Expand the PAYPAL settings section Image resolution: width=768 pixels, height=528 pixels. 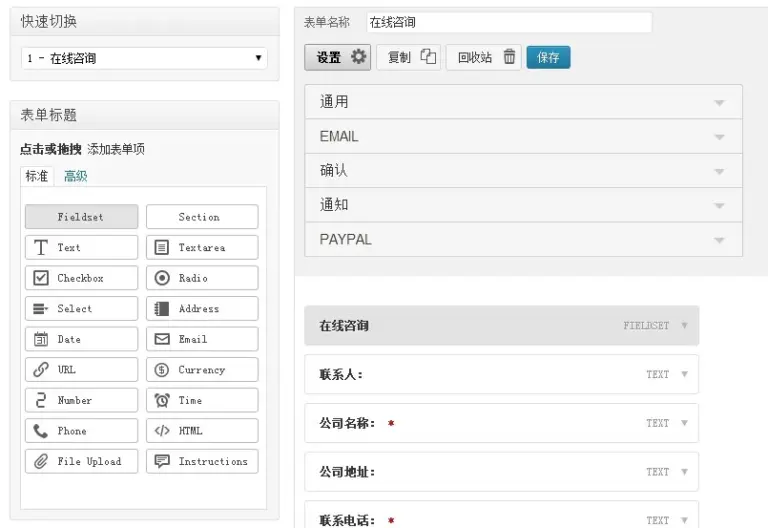[x=523, y=239]
